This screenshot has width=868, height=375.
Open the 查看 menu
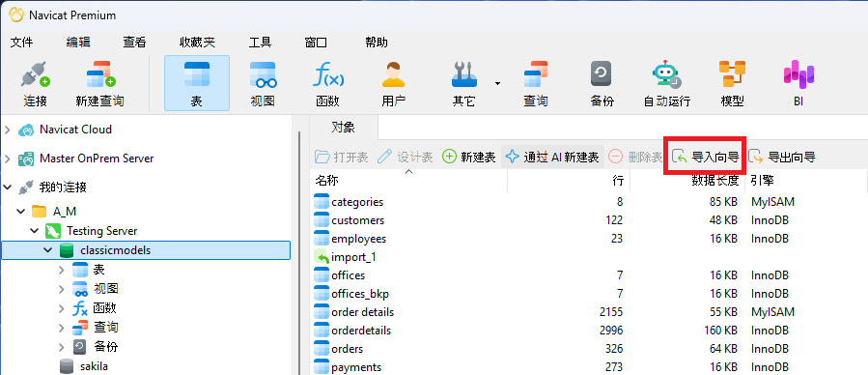(134, 43)
